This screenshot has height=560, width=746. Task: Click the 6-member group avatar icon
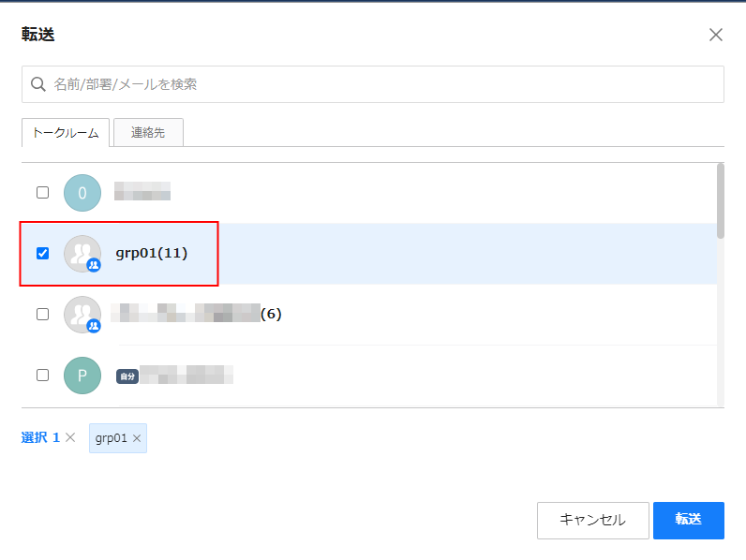tap(82, 315)
